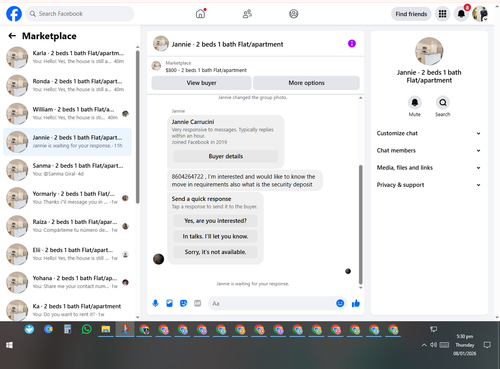The width and height of the screenshot is (500, 369).
Task: Search in conversation magnifier icon
Action: [443, 102]
